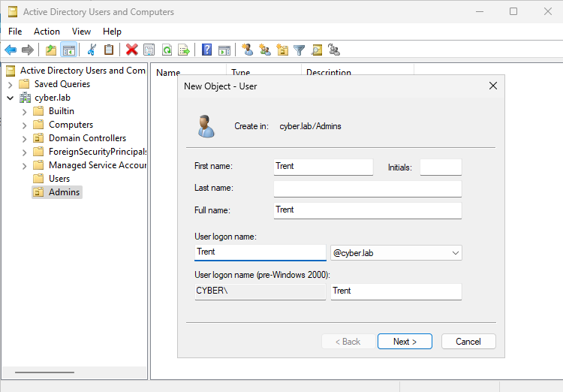The image size is (563, 392).
Task: Expand the Saved Queries node
Action: click(11, 84)
